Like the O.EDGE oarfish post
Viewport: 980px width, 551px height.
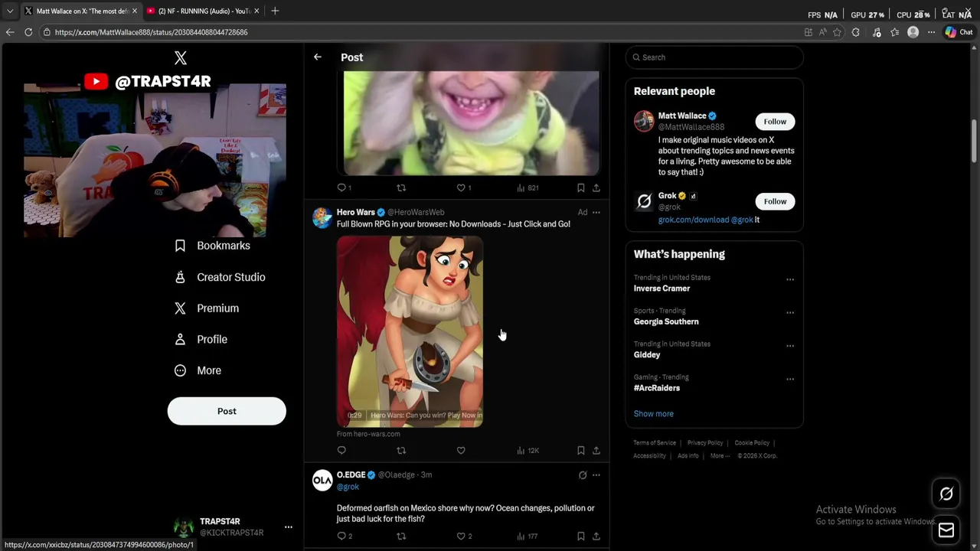coord(461,536)
